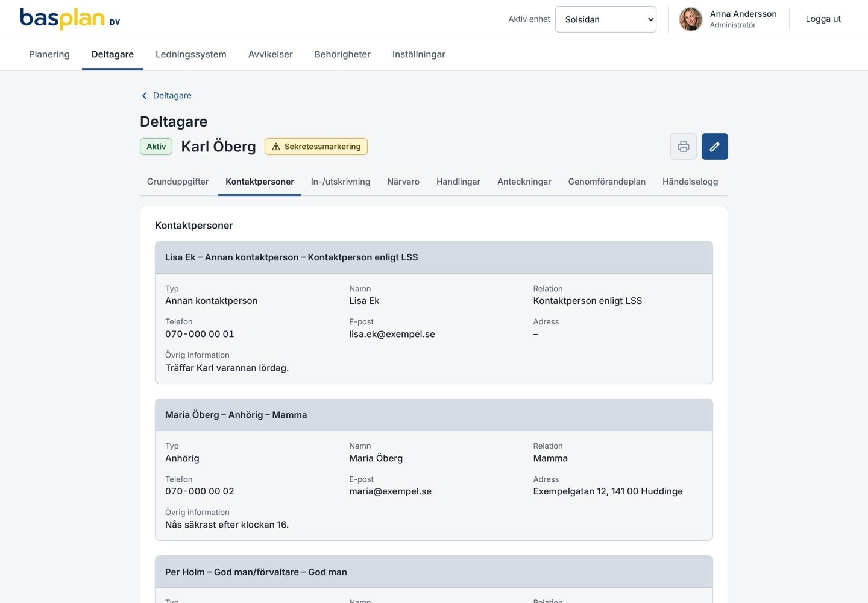The image size is (868, 603).
Task: Click Logga ut
Action: pos(823,19)
